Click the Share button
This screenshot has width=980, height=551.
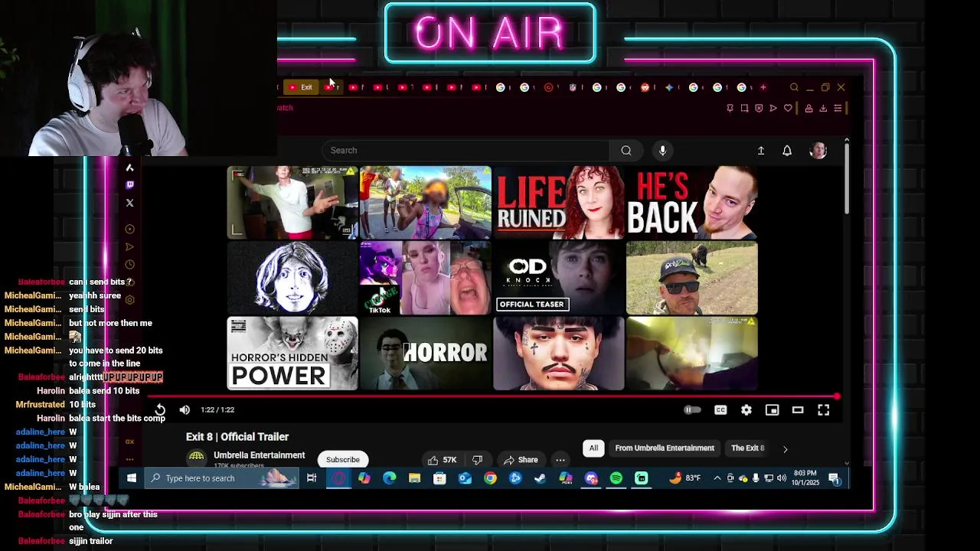(x=521, y=460)
